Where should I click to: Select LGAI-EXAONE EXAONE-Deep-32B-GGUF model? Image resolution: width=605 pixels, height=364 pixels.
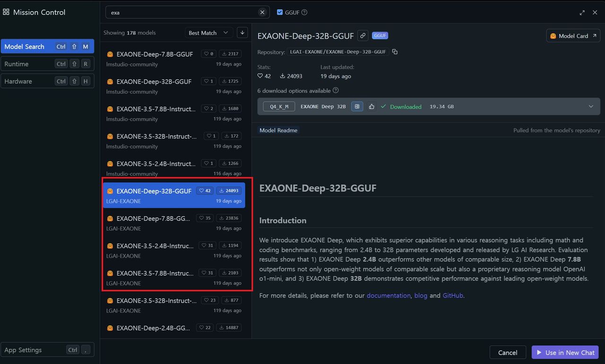click(x=174, y=195)
